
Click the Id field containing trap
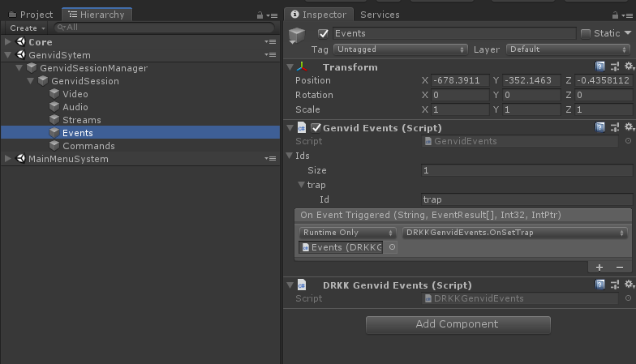click(527, 199)
